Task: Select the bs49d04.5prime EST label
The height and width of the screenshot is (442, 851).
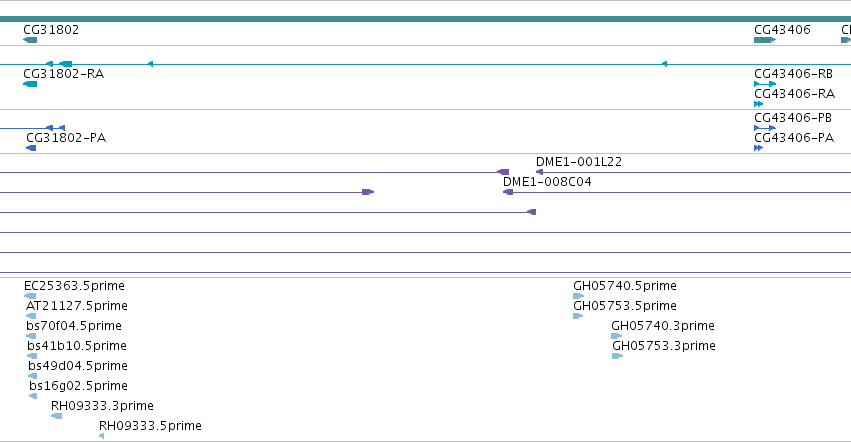Action: (x=78, y=366)
